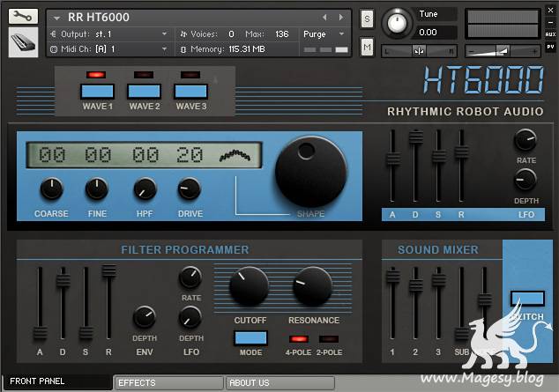This screenshot has height=392, width=559.
Task: Turn the CUTOFF knob
Action: 249,286
